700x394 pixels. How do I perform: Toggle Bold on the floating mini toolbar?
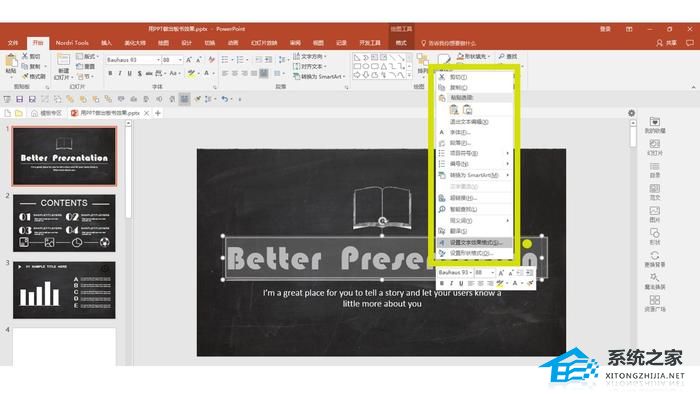(442, 283)
